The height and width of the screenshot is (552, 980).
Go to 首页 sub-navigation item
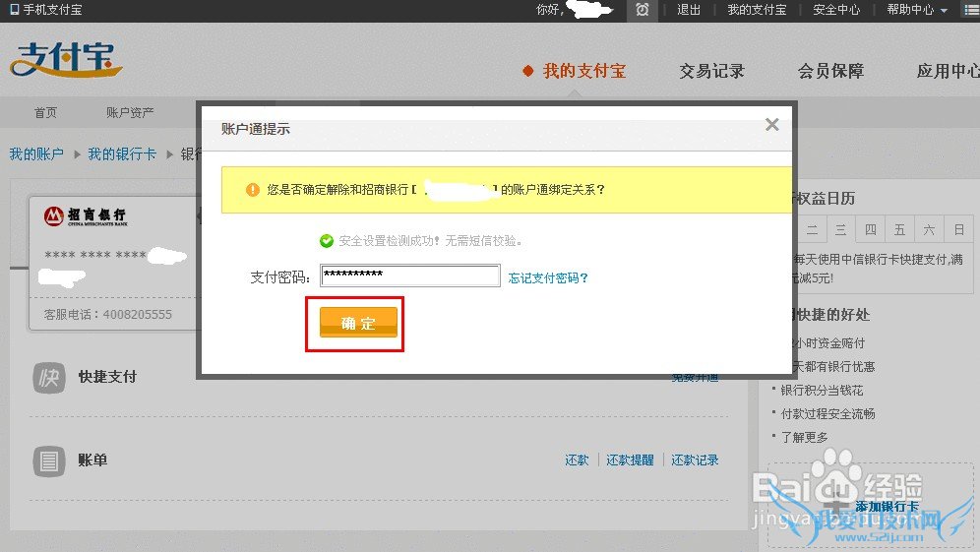45,112
